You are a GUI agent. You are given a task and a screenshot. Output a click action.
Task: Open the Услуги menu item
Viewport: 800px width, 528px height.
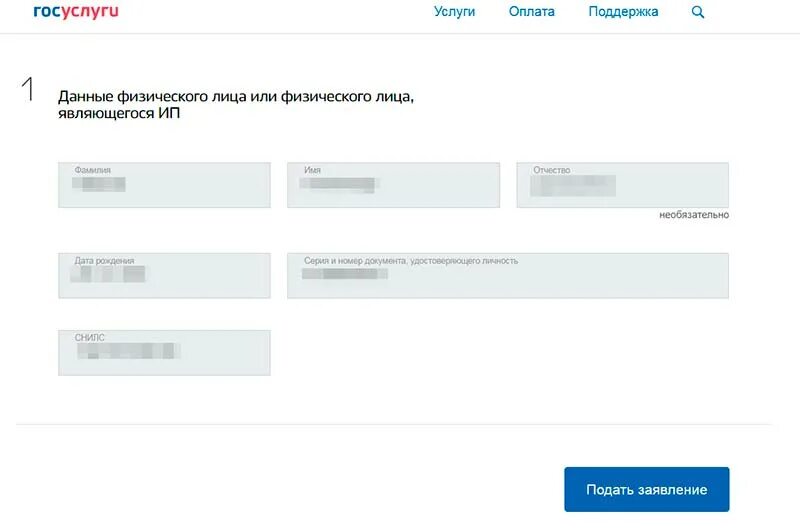(454, 12)
